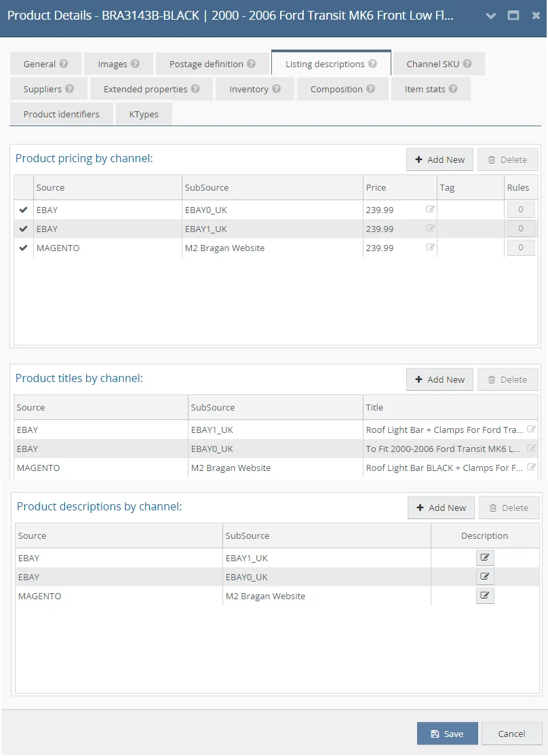This screenshot has width=548, height=756.
Task: Edit description for M2 Bragan Website
Action: [x=485, y=595]
